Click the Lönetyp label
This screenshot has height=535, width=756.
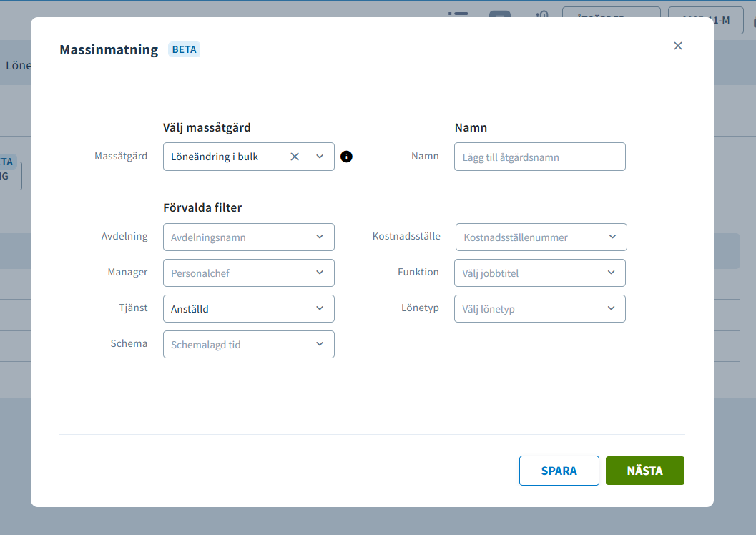(x=420, y=308)
